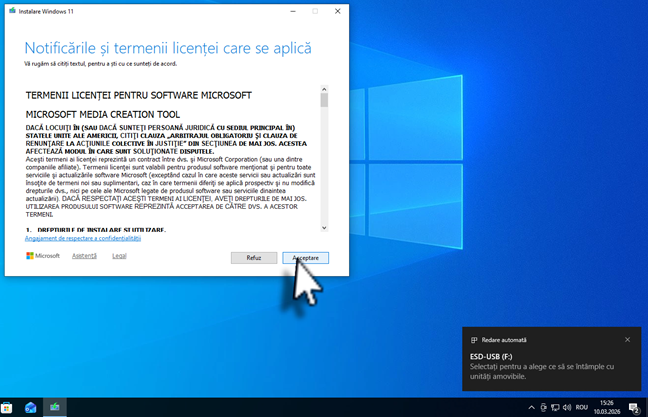This screenshot has height=417, width=648.
Task: Open the Action Center notifications icon
Action: click(634, 408)
